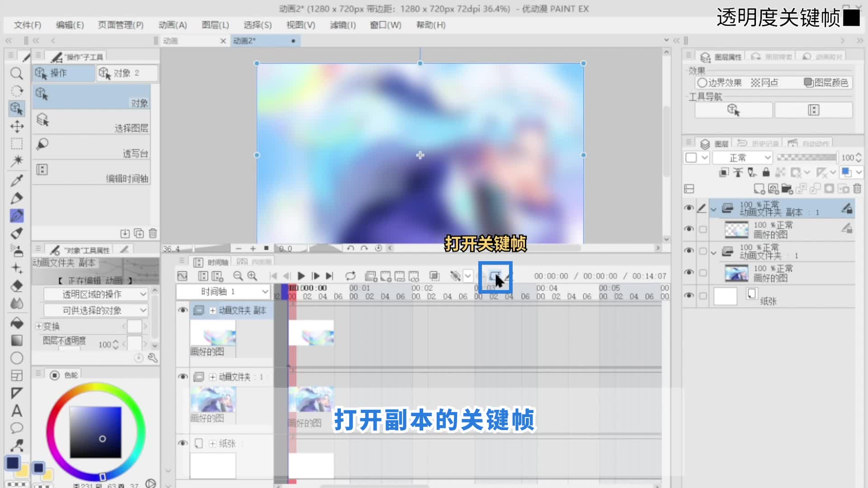This screenshot has width=868, height=488.
Task: Enable onion skin in timeline
Action: pos(455,276)
